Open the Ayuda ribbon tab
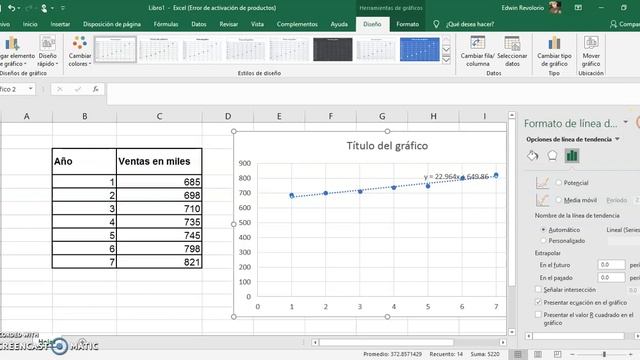Screen dimensions: 640x360 point(339,24)
